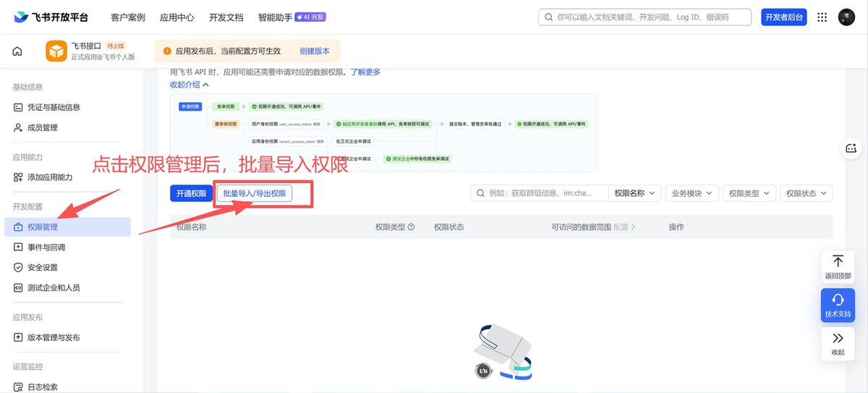Image resolution: width=868 pixels, height=393 pixels.
Task: Click the floating assistant robot icon
Action: (x=851, y=148)
